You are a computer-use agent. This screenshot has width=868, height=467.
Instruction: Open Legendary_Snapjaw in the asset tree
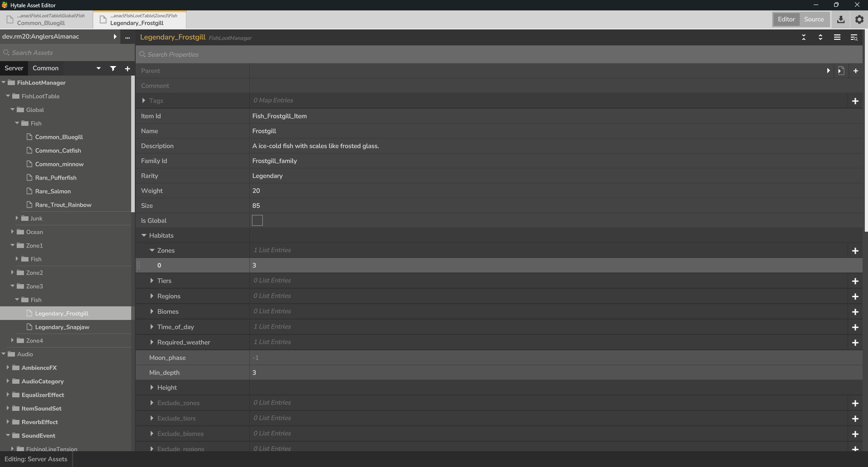point(62,327)
